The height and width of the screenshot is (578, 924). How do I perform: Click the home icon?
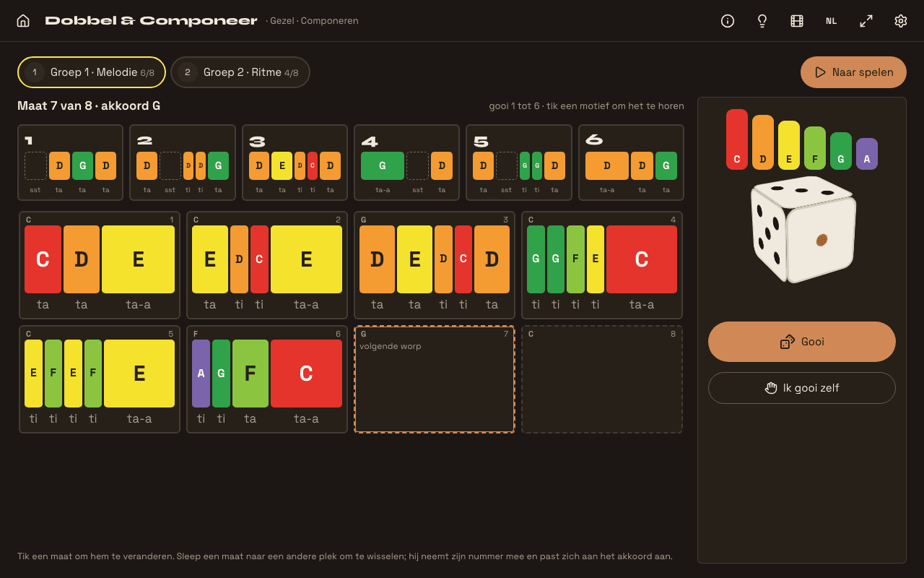coord(23,21)
